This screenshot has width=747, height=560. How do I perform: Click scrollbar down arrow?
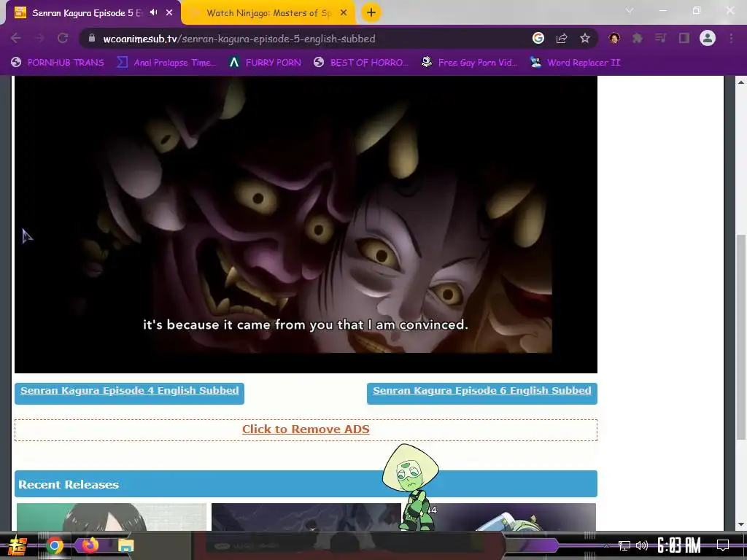741,525
